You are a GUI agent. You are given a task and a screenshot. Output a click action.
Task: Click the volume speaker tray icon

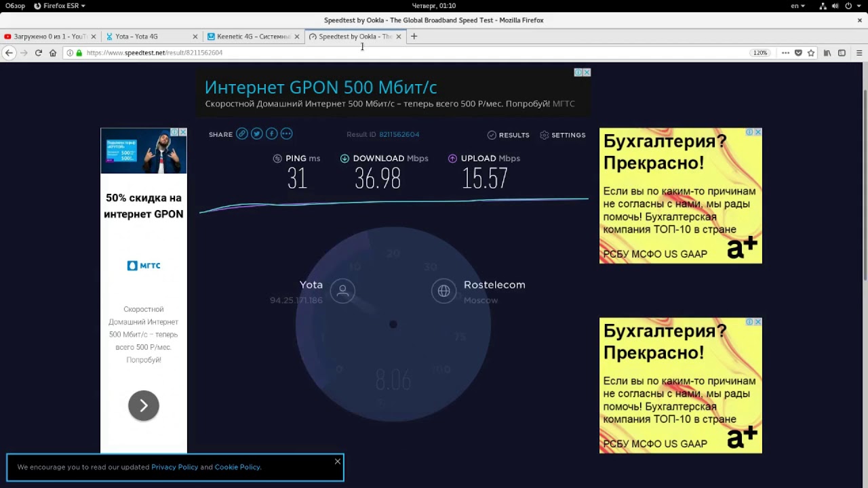coord(836,5)
